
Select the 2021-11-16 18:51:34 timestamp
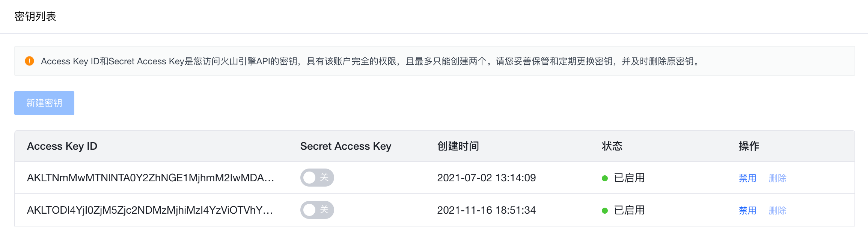[x=486, y=210]
